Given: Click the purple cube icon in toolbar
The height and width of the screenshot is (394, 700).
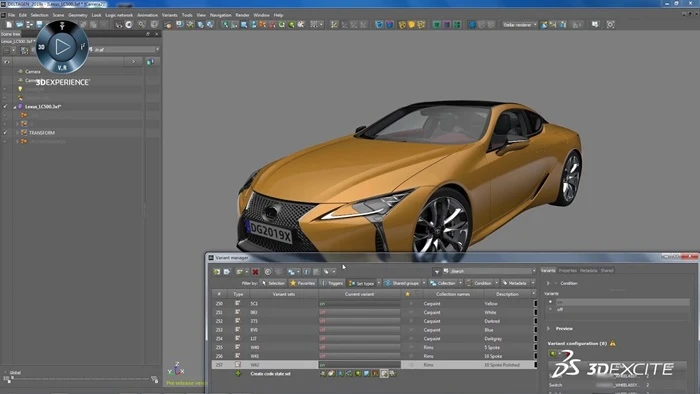Looking at the screenshot, I should [x=446, y=25].
